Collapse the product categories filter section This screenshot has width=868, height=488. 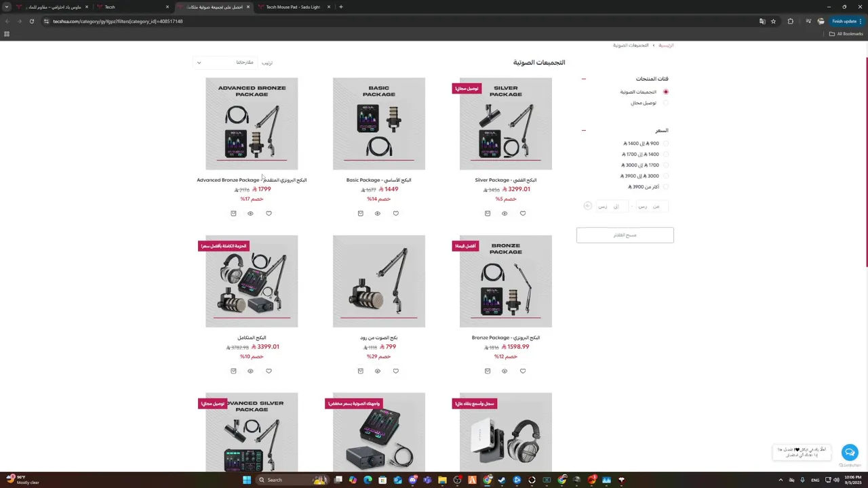pyautogui.click(x=583, y=79)
